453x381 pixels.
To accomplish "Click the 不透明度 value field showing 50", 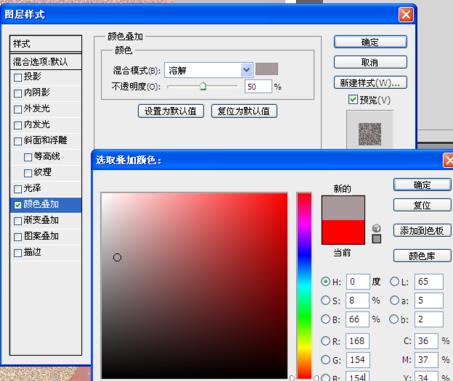I will [258, 87].
